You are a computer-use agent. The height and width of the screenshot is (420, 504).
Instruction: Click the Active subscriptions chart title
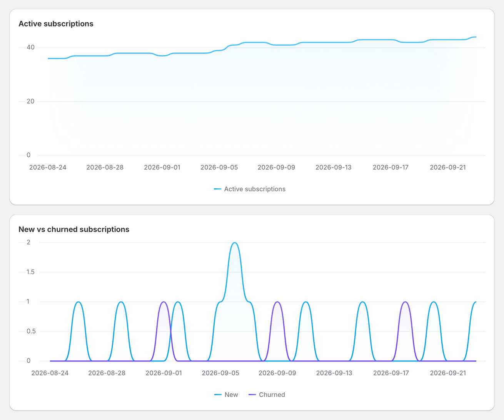[56, 23]
